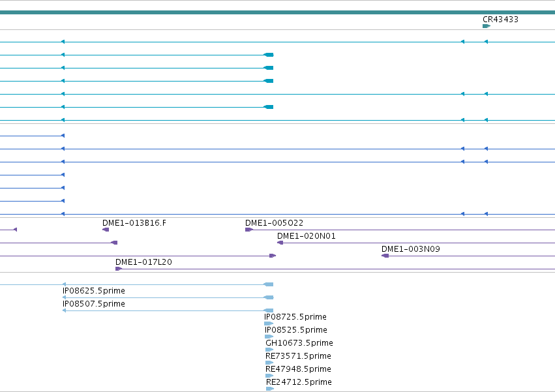This screenshot has width=555, height=392.
Task: Click the IP08625.5prime EST label
Action: coord(94,291)
